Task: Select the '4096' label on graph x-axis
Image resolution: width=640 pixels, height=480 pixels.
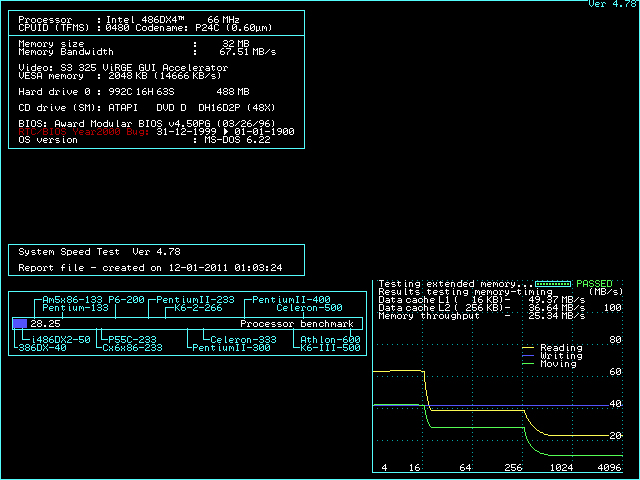Action: (x=609, y=468)
